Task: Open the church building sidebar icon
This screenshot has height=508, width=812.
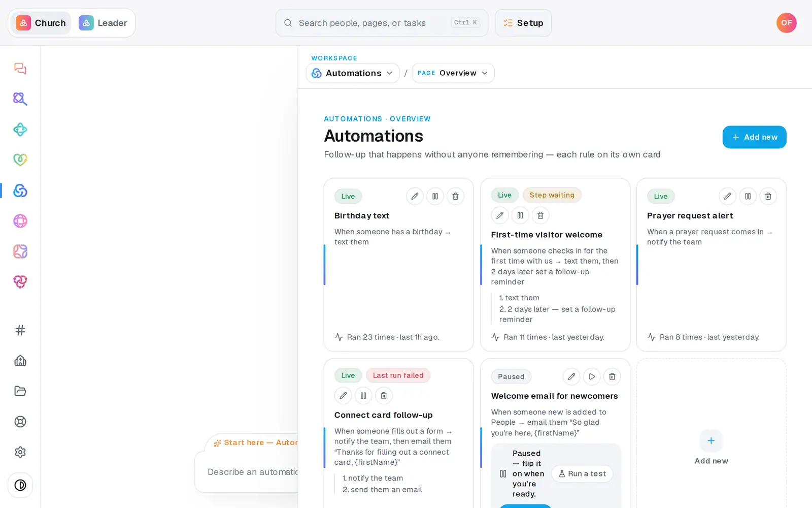Action: click(x=20, y=361)
